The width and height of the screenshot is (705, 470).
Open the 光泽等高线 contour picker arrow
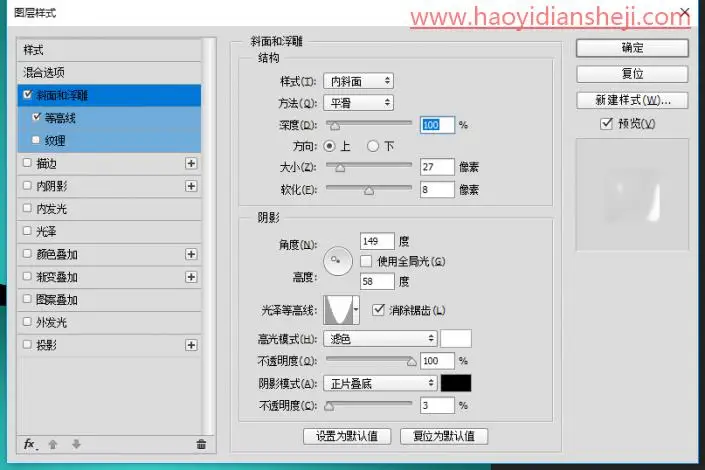tap(356, 309)
